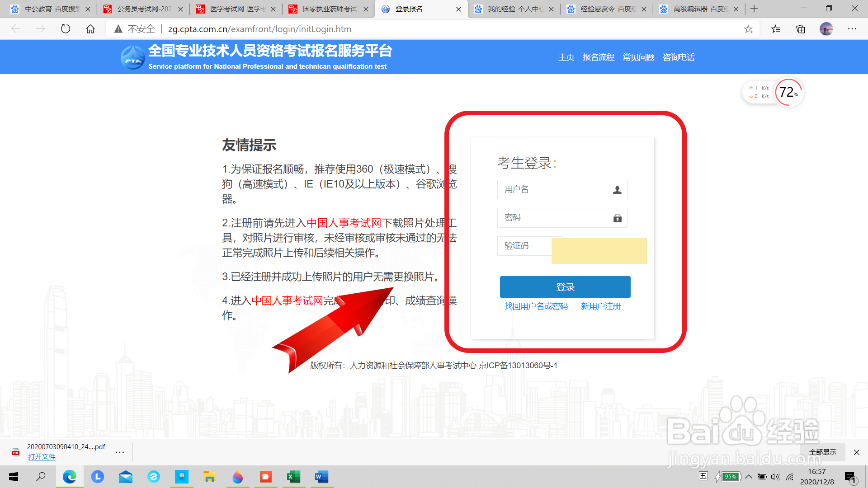This screenshot has width=868, height=488.
Task: Close the 登录报名 tab
Action: click(458, 9)
